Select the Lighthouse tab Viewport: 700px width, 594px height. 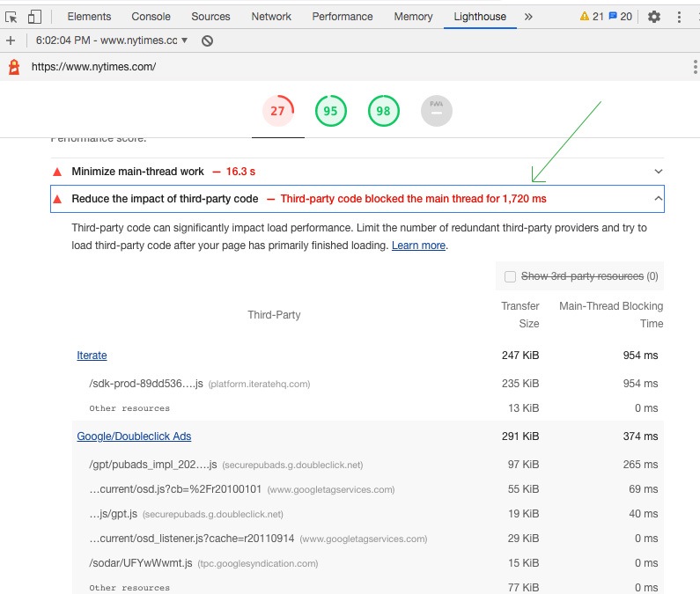[480, 17]
